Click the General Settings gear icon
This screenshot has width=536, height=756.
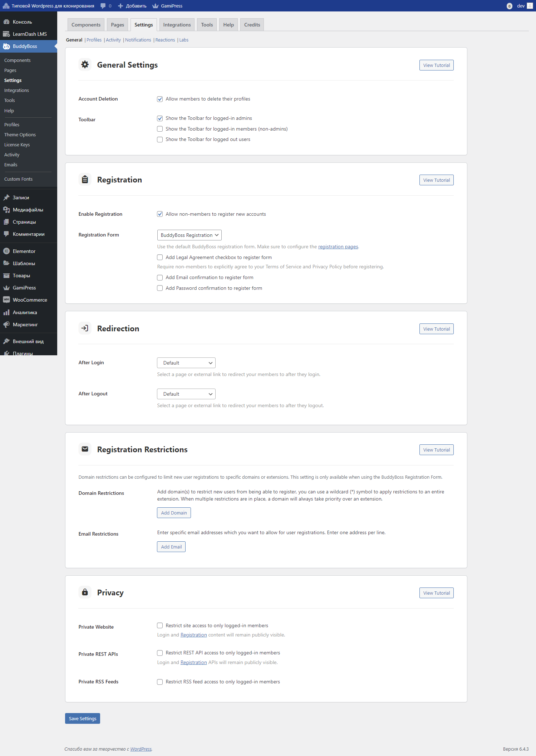pos(85,64)
